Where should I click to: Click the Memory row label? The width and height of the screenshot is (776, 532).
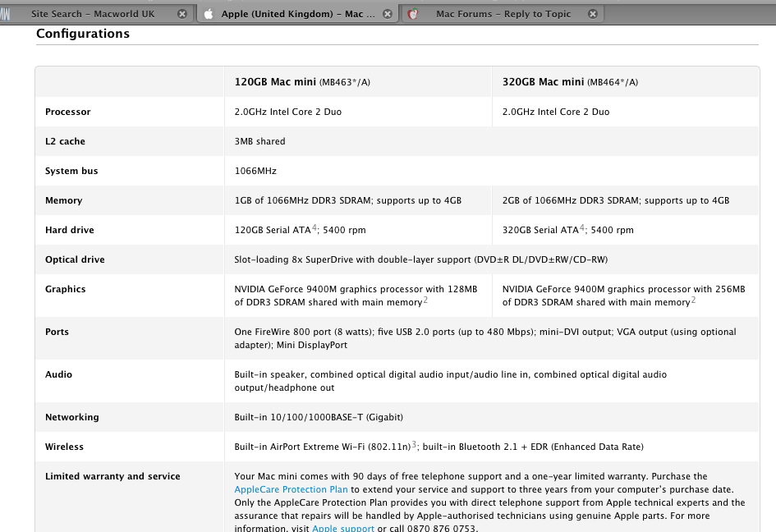coord(63,200)
